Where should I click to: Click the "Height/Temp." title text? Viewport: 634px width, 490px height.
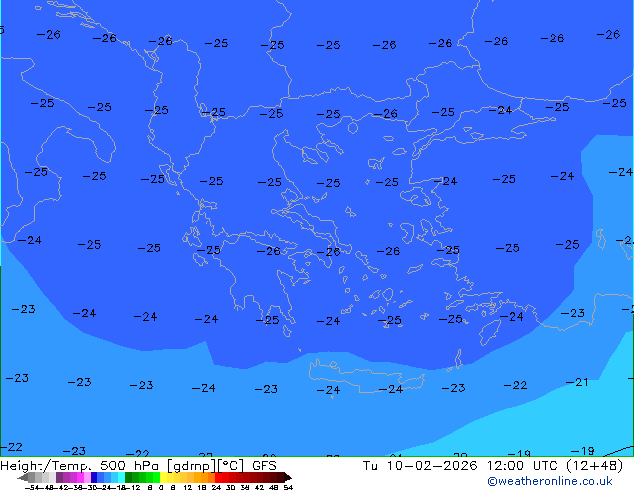pos(47,466)
